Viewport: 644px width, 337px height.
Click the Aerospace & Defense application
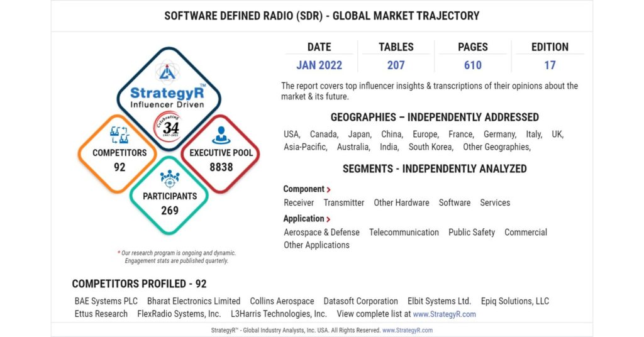click(321, 233)
